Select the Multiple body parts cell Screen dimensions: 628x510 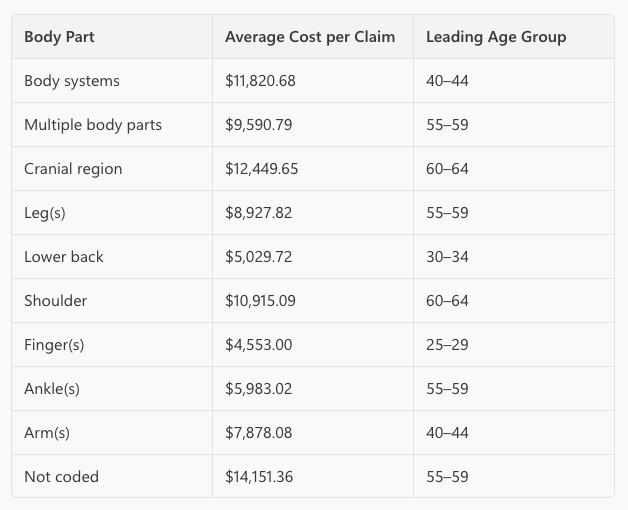pyautogui.click(x=93, y=125)
